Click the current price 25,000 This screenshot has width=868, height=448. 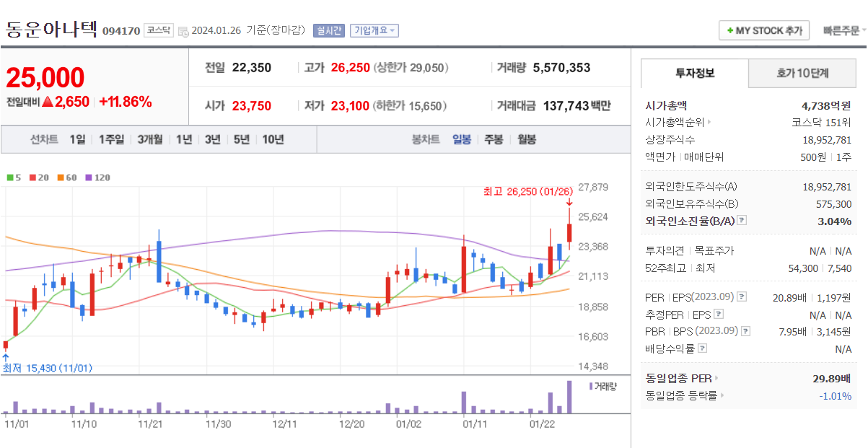pos(45,78)
